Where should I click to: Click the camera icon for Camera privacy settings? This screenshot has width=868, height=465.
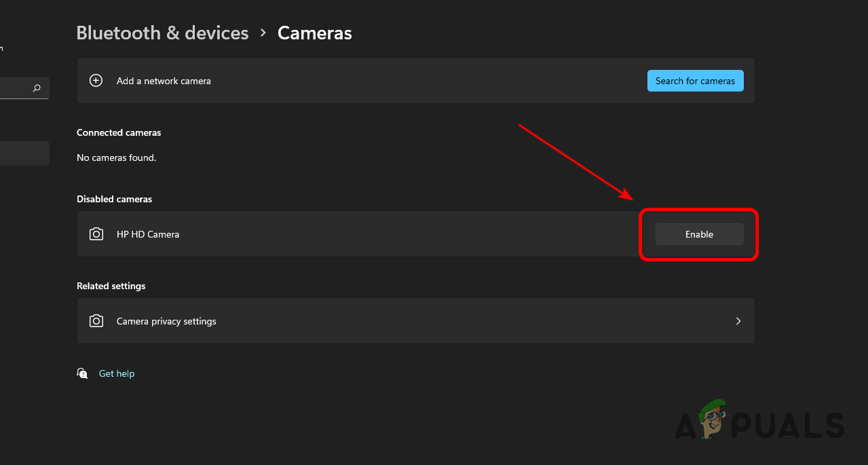coord(96,320)
